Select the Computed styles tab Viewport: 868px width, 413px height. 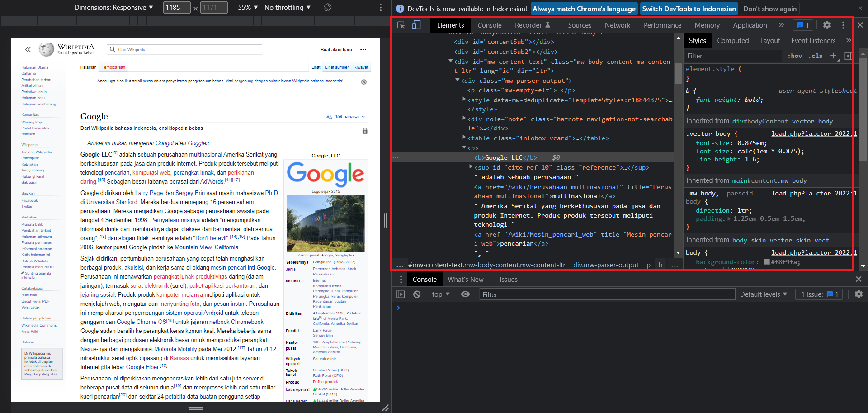pos(733,41)
